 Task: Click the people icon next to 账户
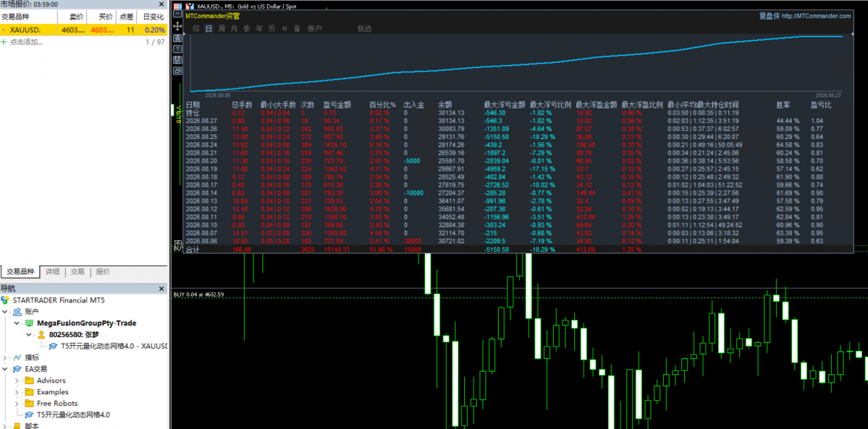pos(17,312)
